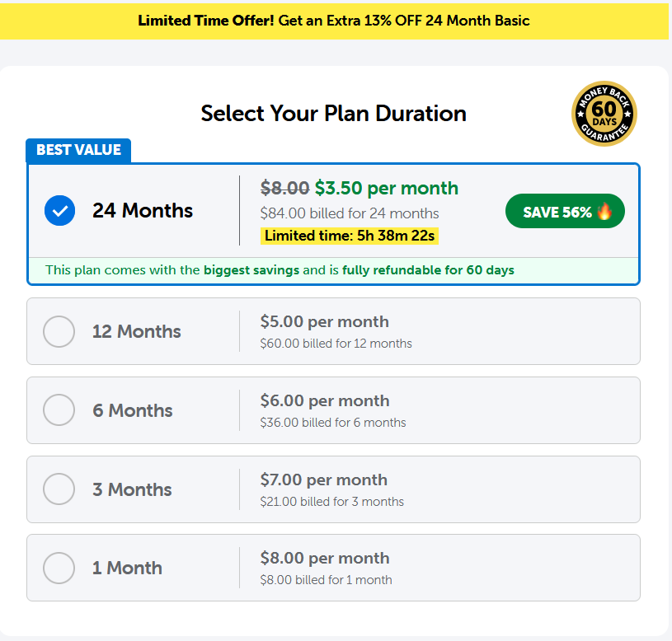Click "$8.00 billed for 1 month" text
The image size is (672, 641).
pos(326,580)
